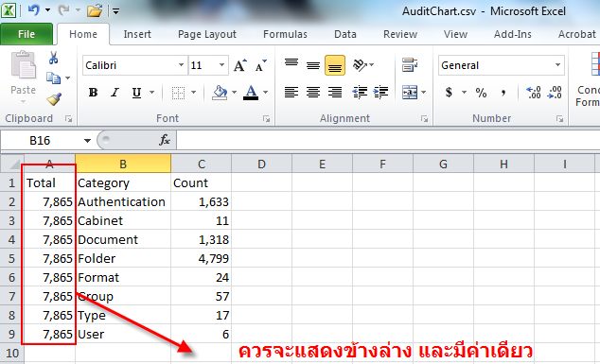The height and width of the screenshot is (364, 600).
Task: Click the Orientation text rotation icon
Action: (360, 65)
